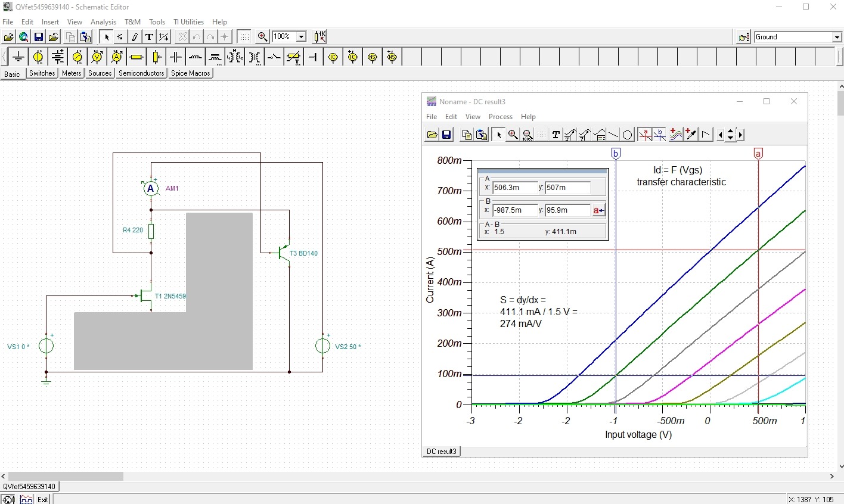
Task: Zoom in on DC result3 diagram
Action: click(513, 135)
